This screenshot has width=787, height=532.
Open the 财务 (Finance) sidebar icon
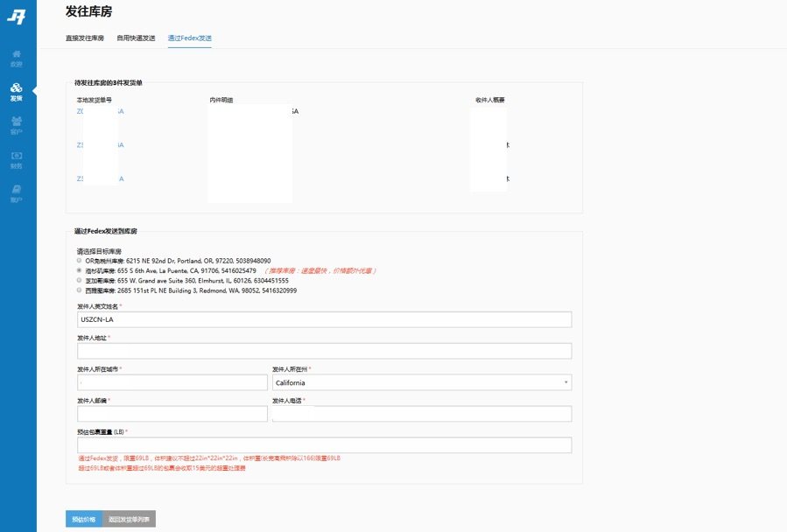click(x=17, y=159)
